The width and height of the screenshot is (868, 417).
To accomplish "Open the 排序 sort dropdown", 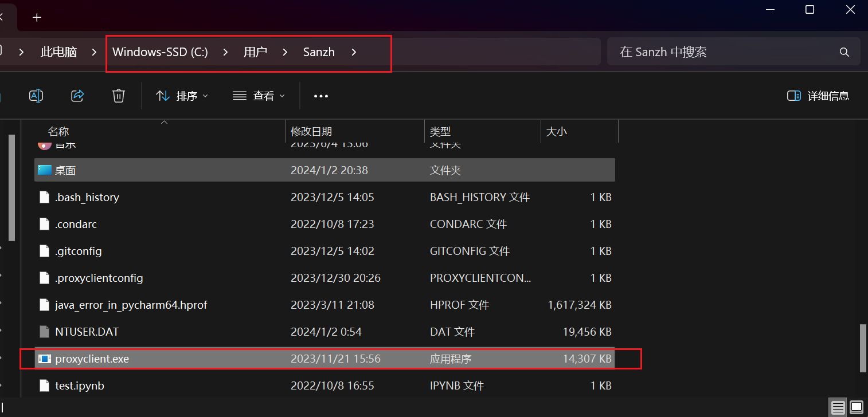I will (x=182, y=96).
